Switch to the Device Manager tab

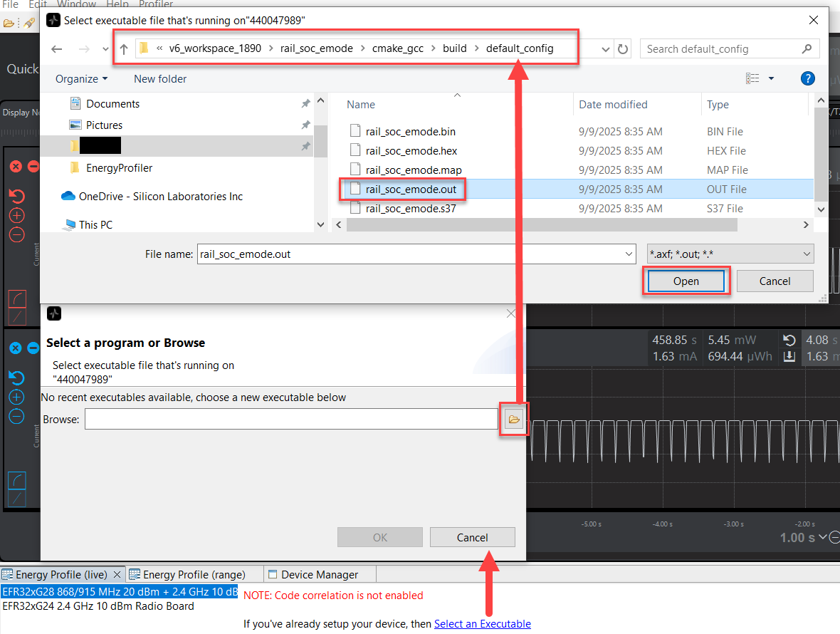tap(319, 574)
